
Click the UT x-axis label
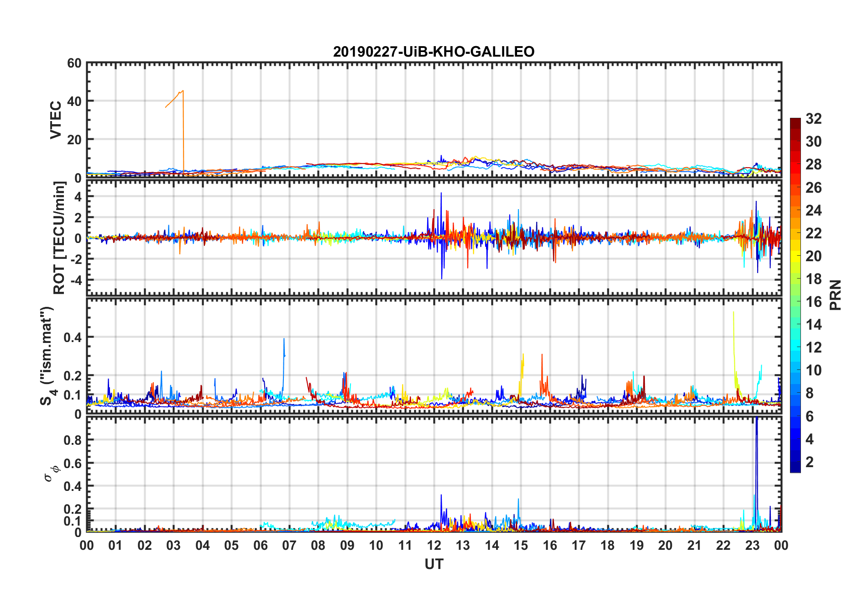click(434, 564)
